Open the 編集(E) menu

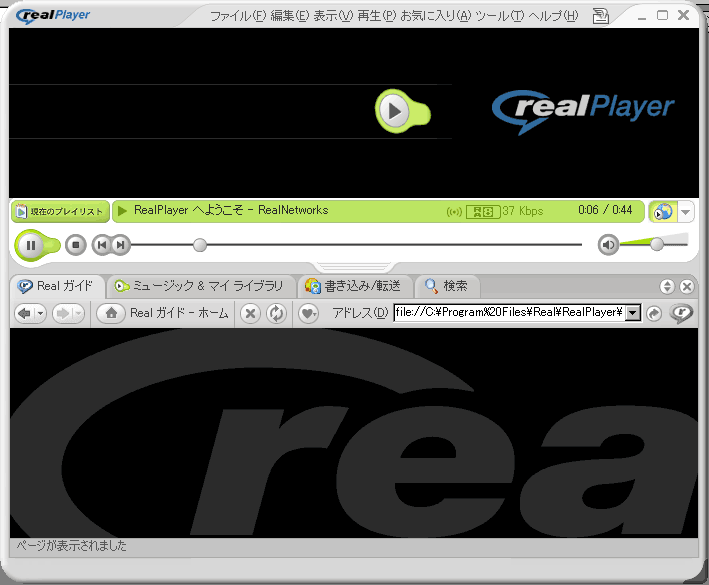tap(290, 16)
